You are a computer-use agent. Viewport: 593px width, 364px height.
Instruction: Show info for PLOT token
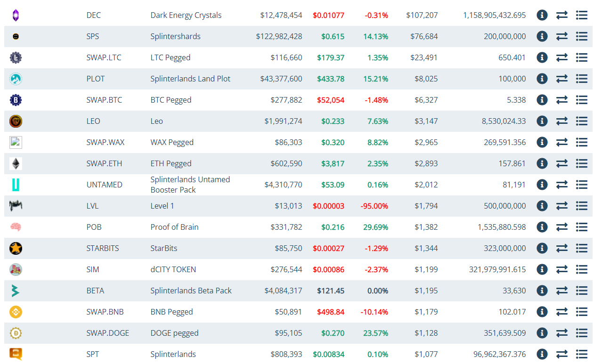(x=542, y=79)
